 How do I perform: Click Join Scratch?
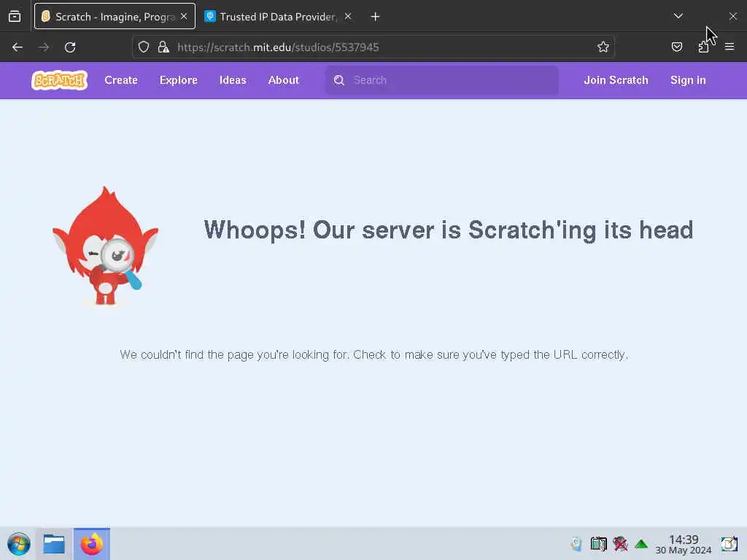pos(616,80)
